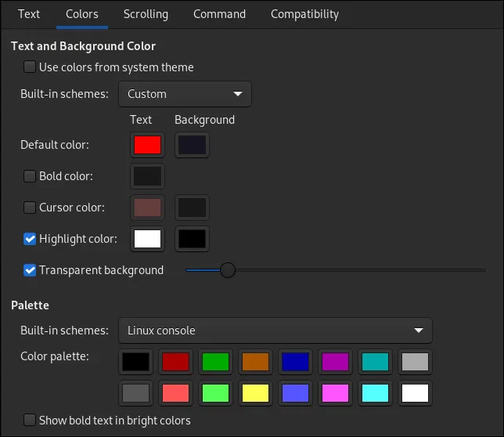Open Text and Background built-in schemes dropdown
Image resolution: width=504 pixels, height=437 pixels.
coord(185,94)
